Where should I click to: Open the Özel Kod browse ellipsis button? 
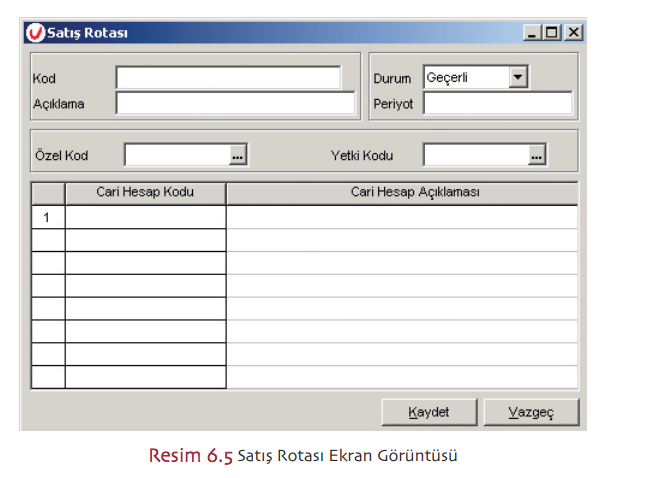pyautogui.click(x=238, y=156)
